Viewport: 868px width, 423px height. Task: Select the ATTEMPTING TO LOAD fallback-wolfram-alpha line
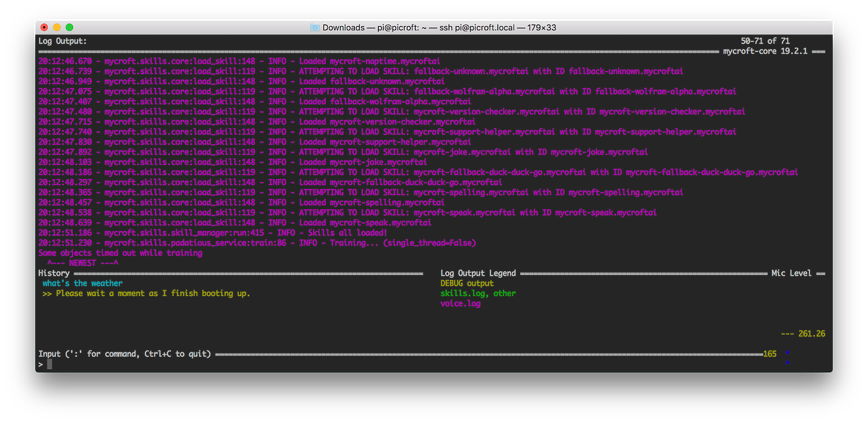click(x=387, y=92)
